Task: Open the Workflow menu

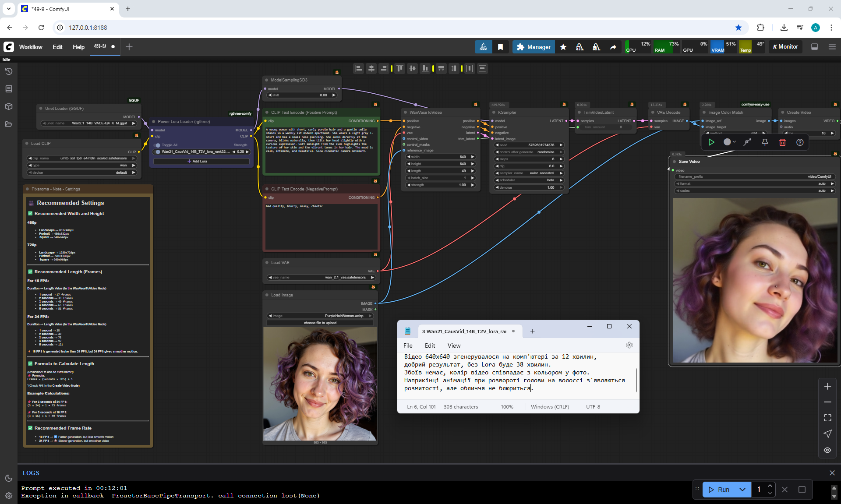Action: pos(31,47)
